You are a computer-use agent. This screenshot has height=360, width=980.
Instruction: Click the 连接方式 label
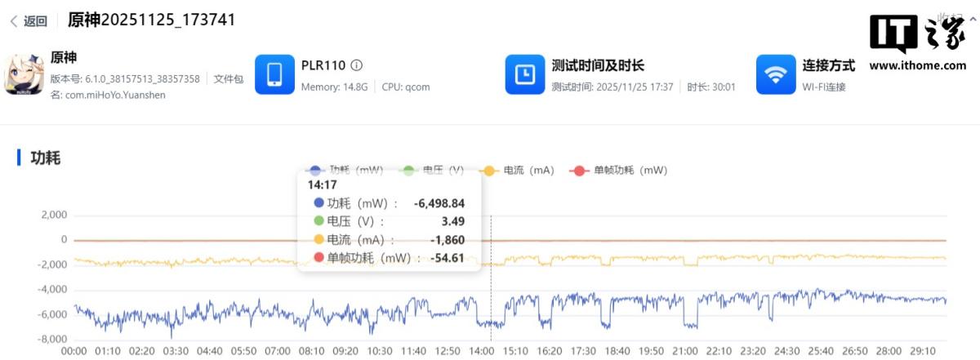tap(829, 64)
